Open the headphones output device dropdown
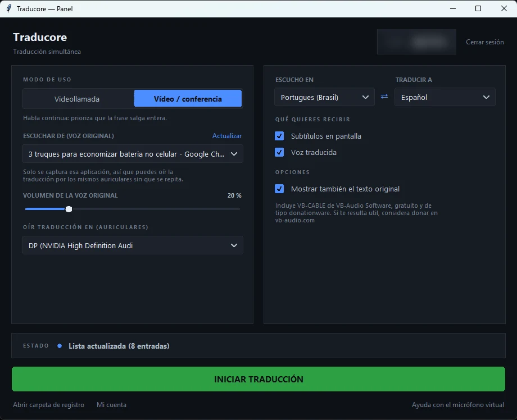The height and width of the screenshot is (420, 517). [133, 245]
